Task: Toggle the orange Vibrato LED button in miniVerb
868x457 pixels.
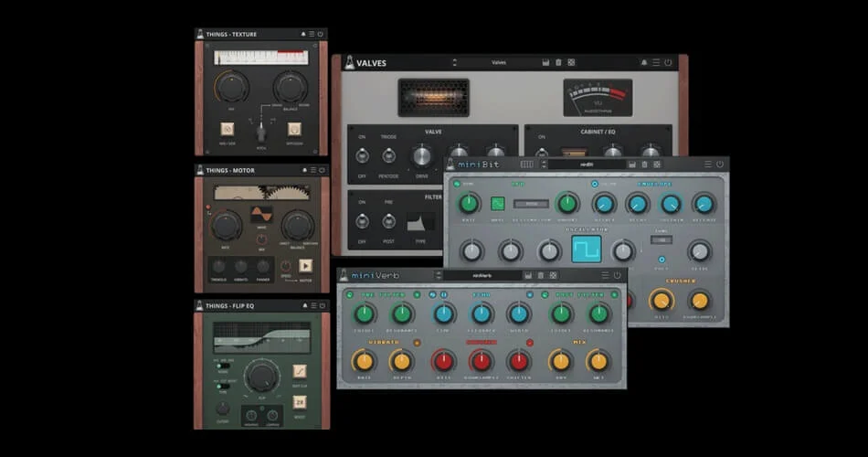Action: [417, 343]
